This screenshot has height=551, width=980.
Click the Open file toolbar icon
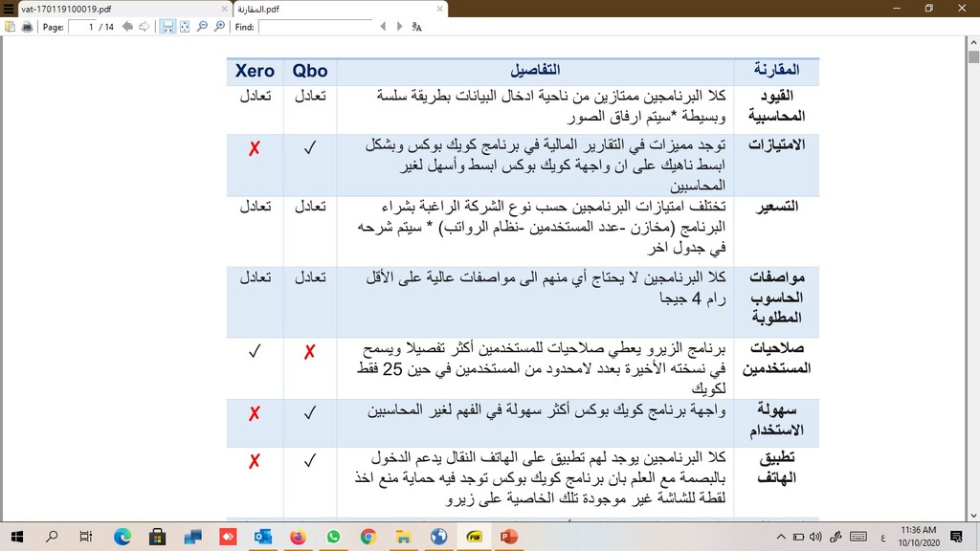[10, 27]
